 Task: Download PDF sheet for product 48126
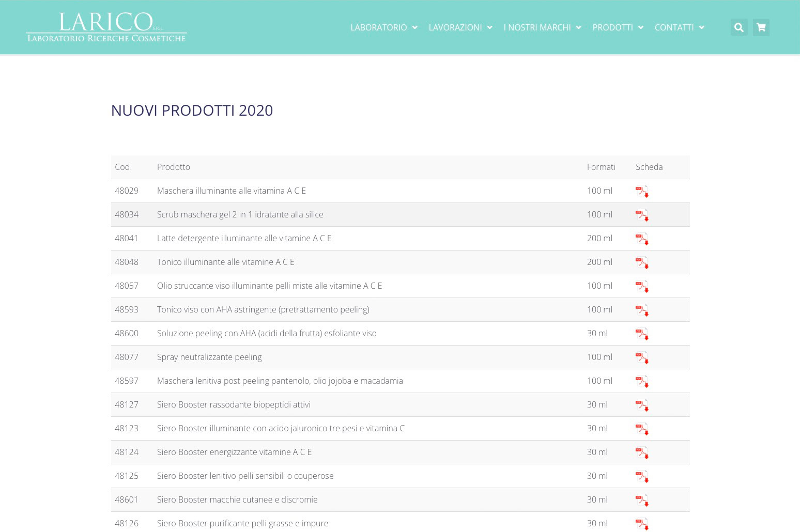click(x=642, y=524)
